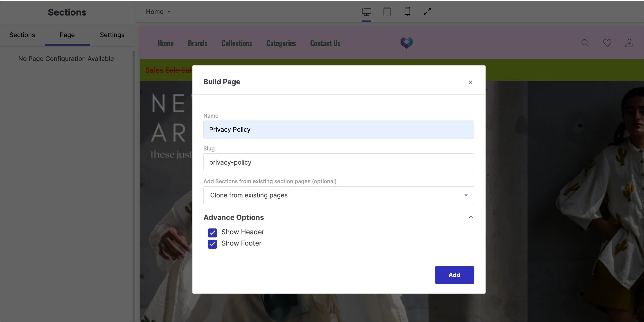Close the Build Page dialog
Screen dimensions: 644x322
(470, 83)
